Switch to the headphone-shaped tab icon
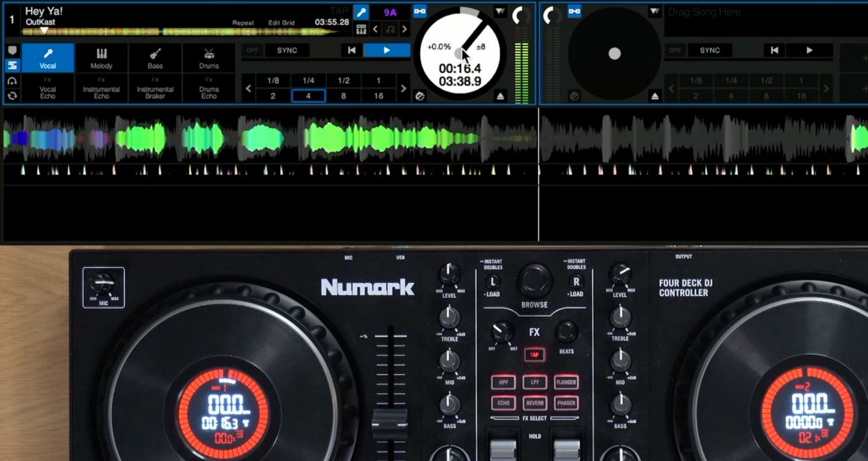 pos(12,80)
